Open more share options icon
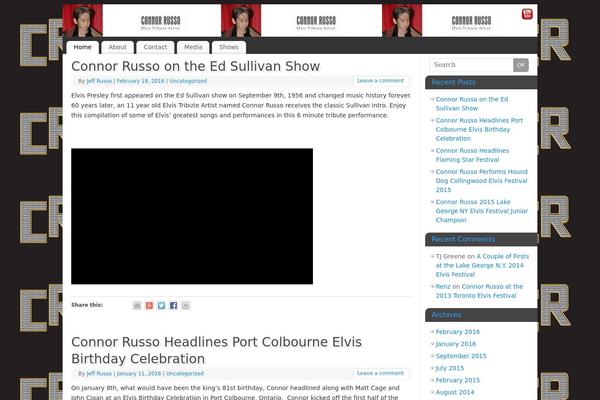The height and width of the screenshot is (400, 600). [x=186, y=305]
